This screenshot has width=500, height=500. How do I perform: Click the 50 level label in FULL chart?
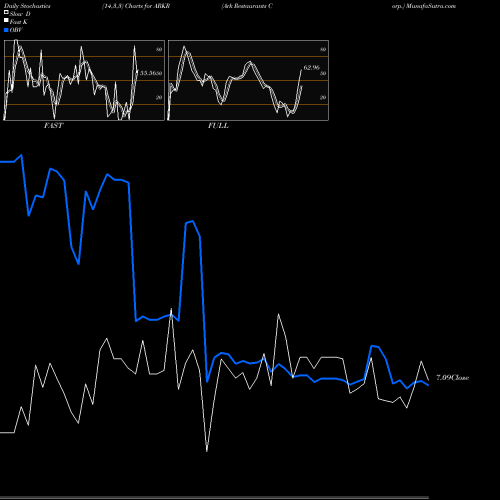point(323,73)
